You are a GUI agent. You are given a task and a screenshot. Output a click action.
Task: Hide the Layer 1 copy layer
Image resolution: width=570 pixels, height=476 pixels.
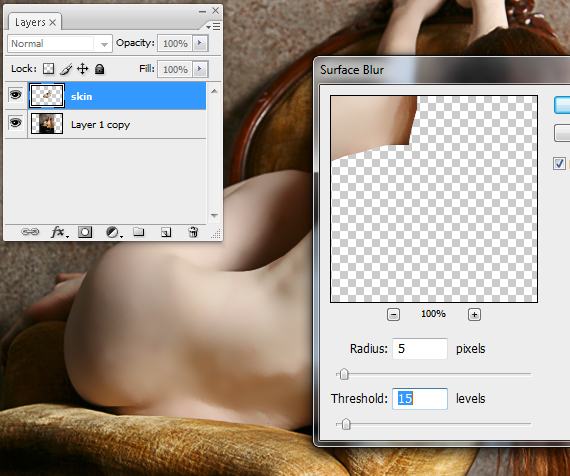pyautogui.click(x=15, y=123)
